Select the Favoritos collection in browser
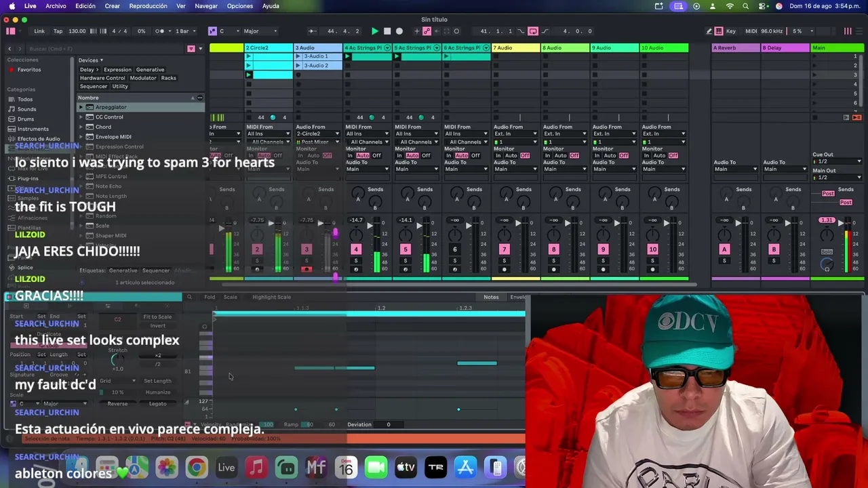Screen dimensions: 868x488 29,70
